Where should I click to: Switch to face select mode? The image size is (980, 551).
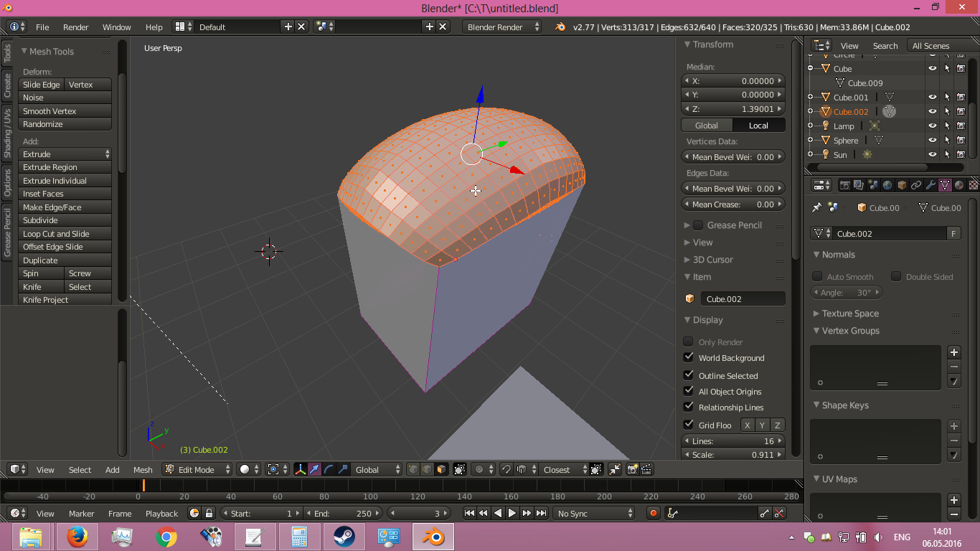pos(441,469)
